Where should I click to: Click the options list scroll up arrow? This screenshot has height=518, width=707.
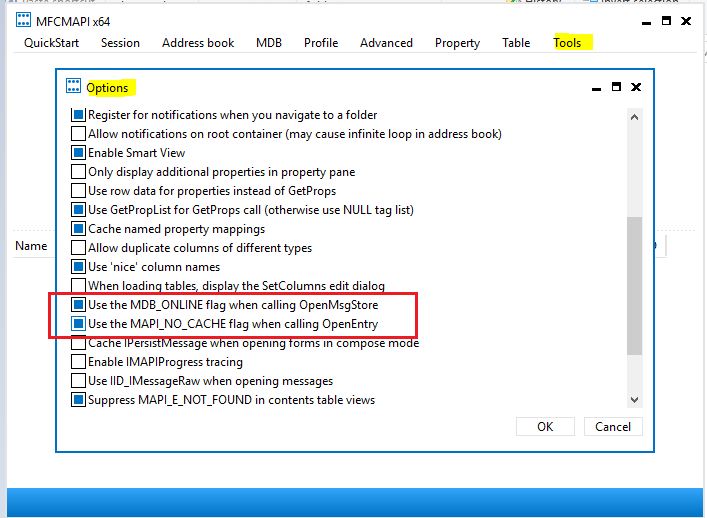click(x=634, y=117)
